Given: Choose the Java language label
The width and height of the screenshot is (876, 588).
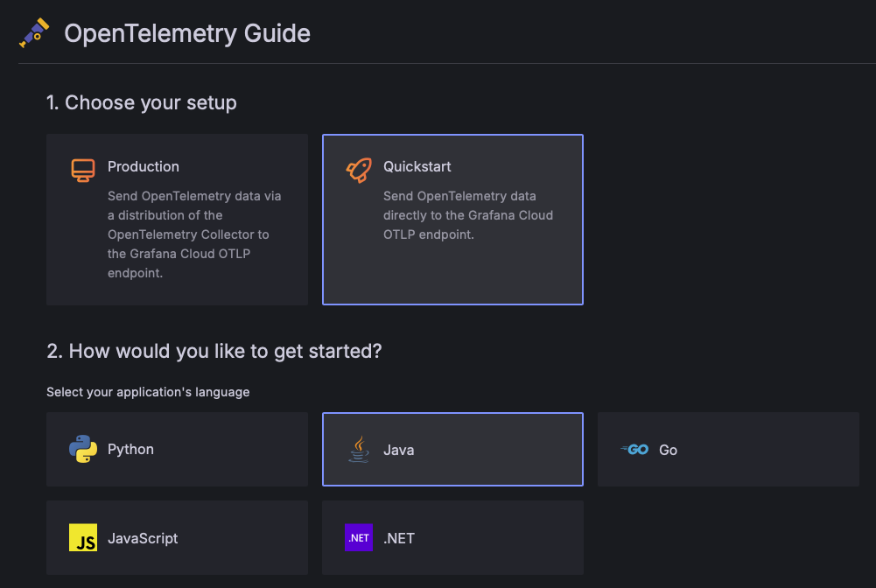Looking at the screenshot, I should 399,450.
